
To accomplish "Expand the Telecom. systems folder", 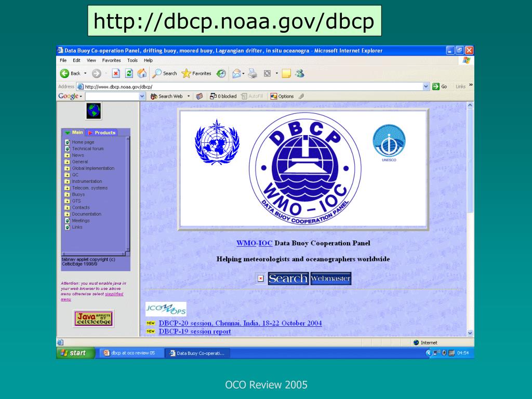I will [67, 188].
